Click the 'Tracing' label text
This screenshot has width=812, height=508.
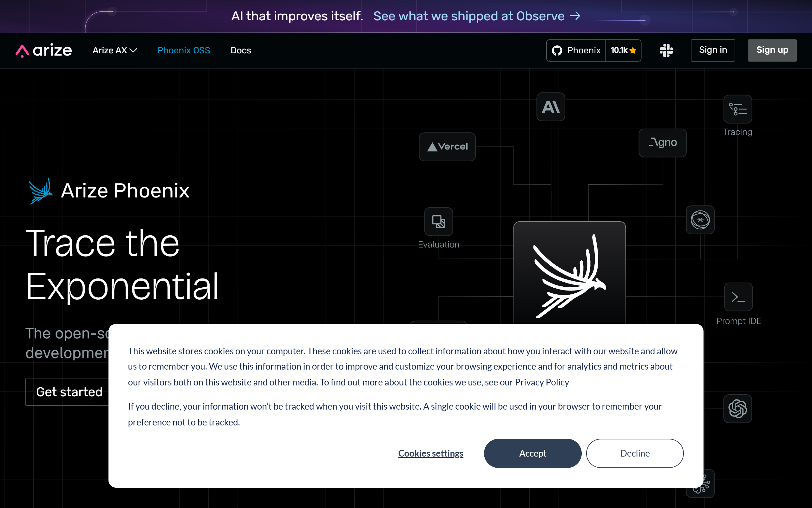(x=737, y=132)
